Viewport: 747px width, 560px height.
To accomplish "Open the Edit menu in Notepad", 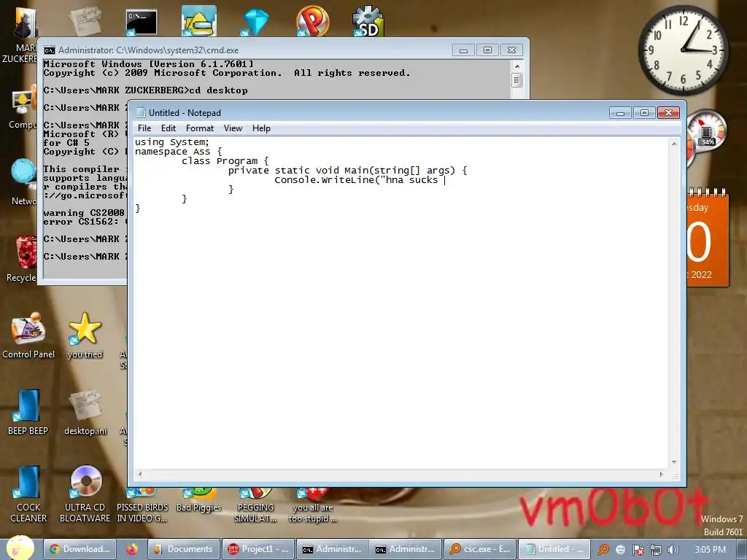I will [x=169, y=128].
